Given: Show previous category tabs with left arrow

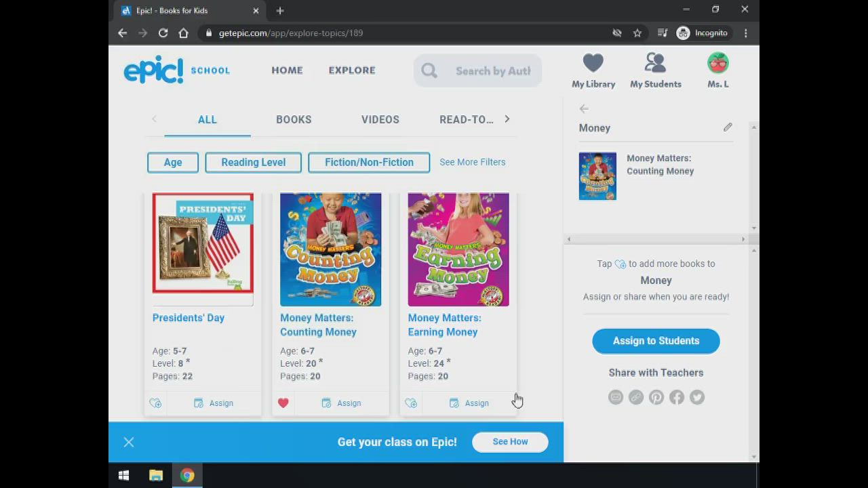Looking at the screenshot, I should click(x=154, y=119).
